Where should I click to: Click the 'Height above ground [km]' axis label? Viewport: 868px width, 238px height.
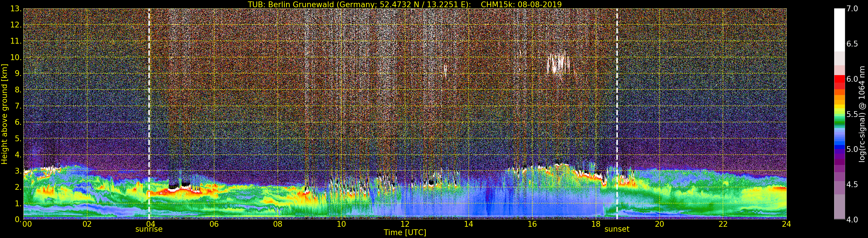click(4, 114)
